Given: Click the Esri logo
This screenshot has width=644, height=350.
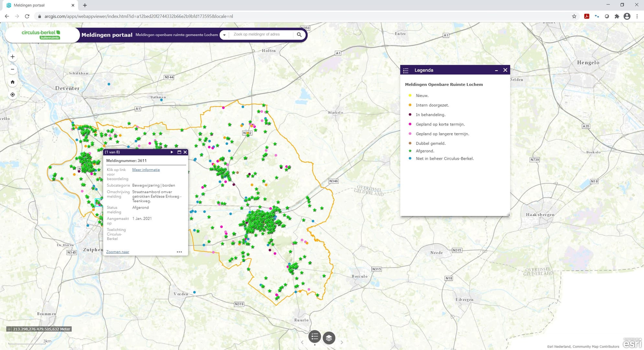Looking at the screenshot, I should pos(633,343).
